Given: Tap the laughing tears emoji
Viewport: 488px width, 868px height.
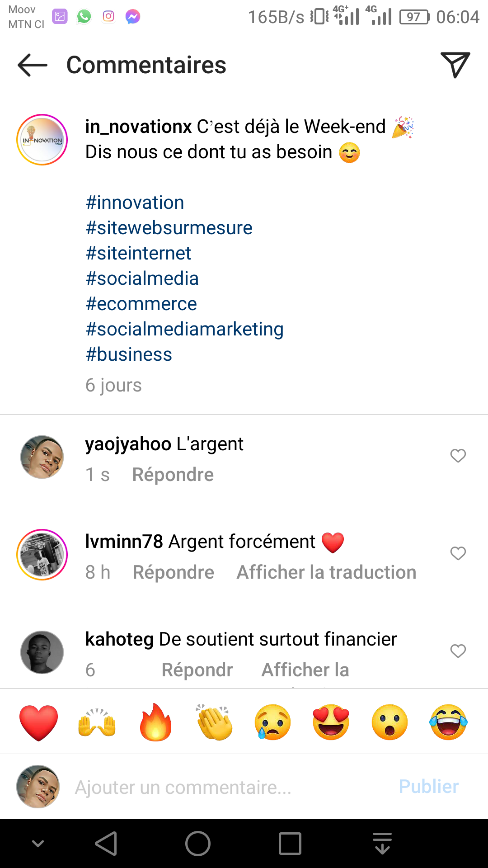Looking at the screenshot, I should coord(448,722).
